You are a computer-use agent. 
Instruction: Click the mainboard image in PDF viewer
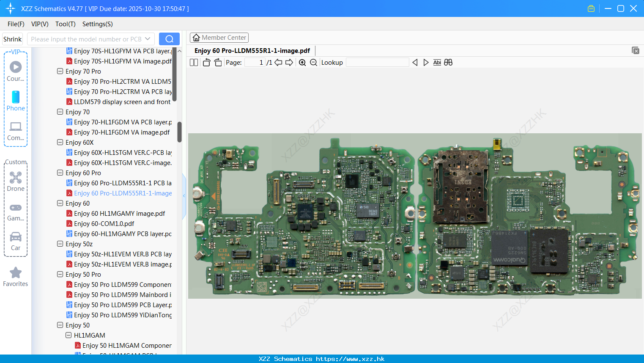tap(415, 216)
